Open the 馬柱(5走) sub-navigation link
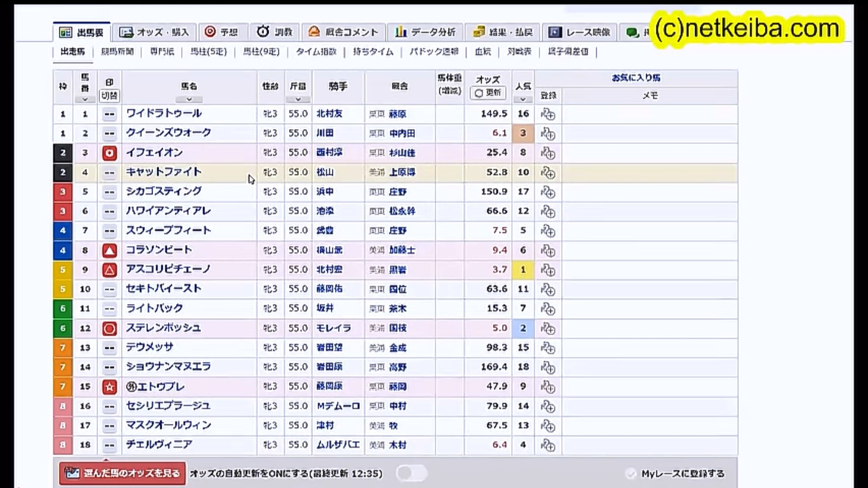The height and width of the screenshot is (488, 868). (209, 52)
